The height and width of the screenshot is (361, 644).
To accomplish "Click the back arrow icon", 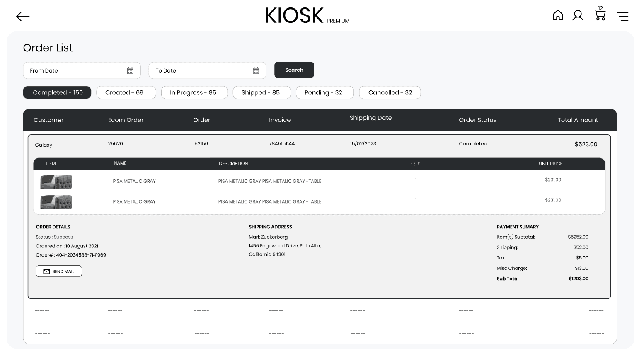I will tap(23, 17).
